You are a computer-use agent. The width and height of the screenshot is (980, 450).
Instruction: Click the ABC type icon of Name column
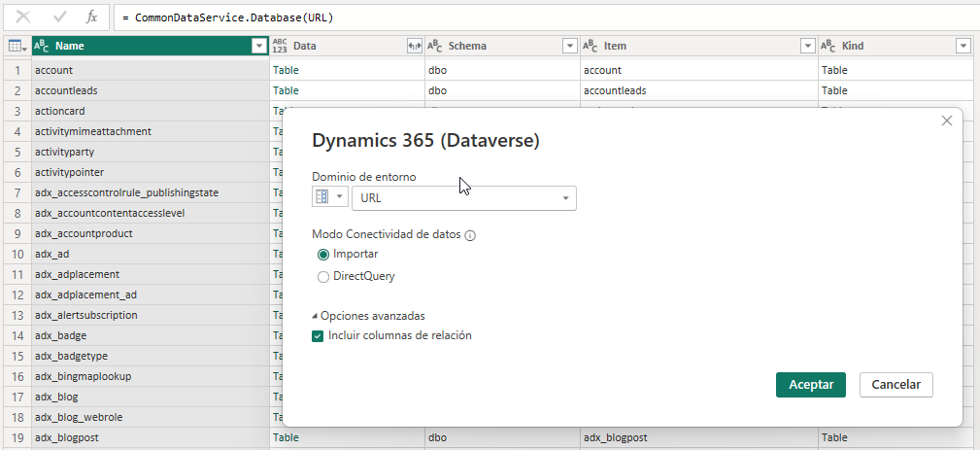click(x=41, y=46)
